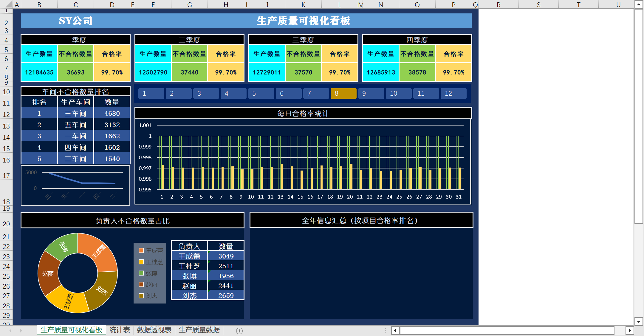
Task: Go to the 生产质量数据 sheet tab
Action: [x=199, y=330]
